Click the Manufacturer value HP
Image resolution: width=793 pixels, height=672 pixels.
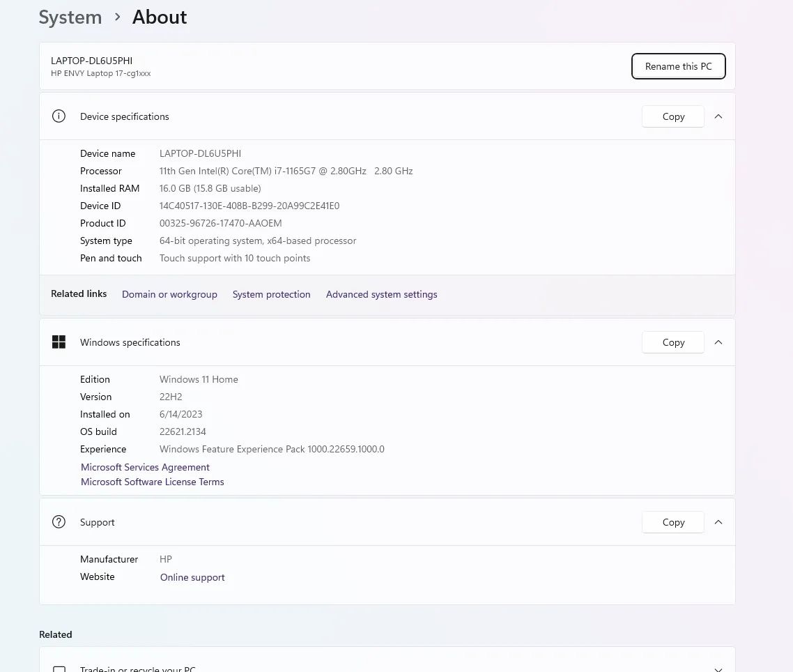(x=166, y=559)
